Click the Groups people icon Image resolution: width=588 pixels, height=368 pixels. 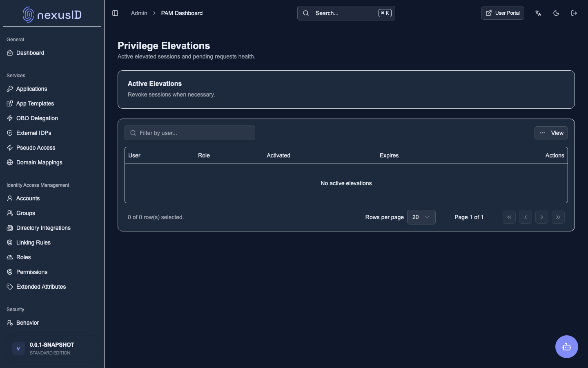point(10,213)
